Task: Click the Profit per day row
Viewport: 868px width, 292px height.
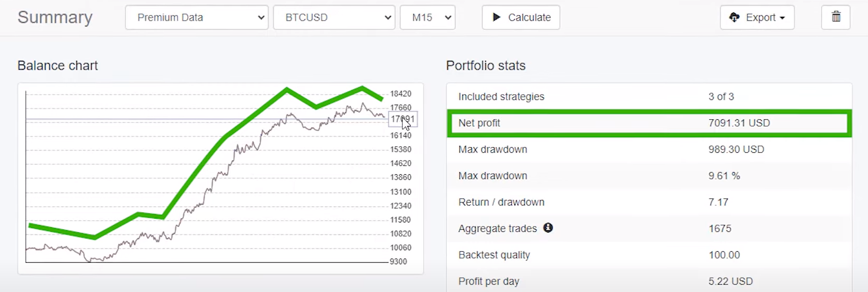Action: 649,281
